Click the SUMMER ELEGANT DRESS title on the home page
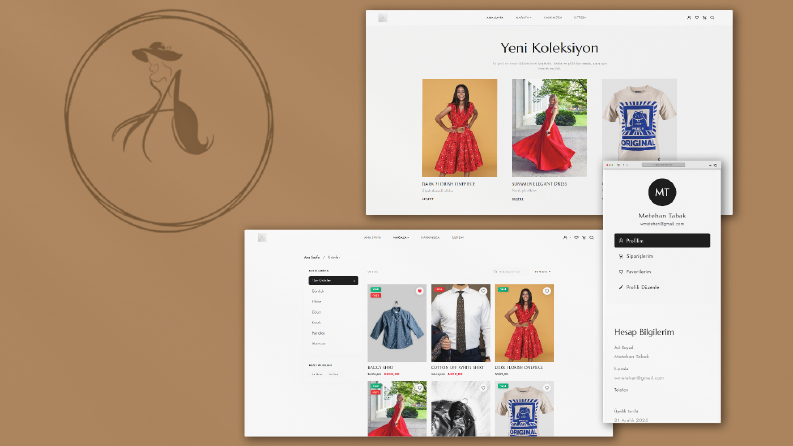793x446 pixels. [x=539, y=184]
